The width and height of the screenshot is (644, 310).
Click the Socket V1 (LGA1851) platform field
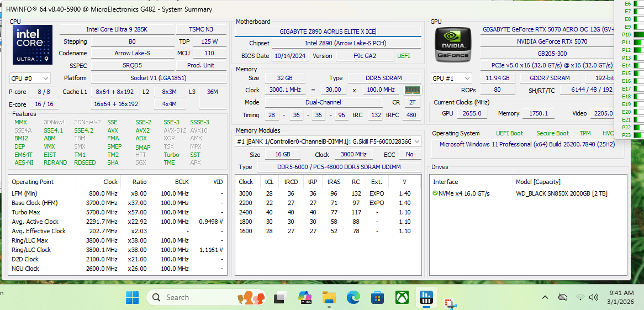click(159, 78)
